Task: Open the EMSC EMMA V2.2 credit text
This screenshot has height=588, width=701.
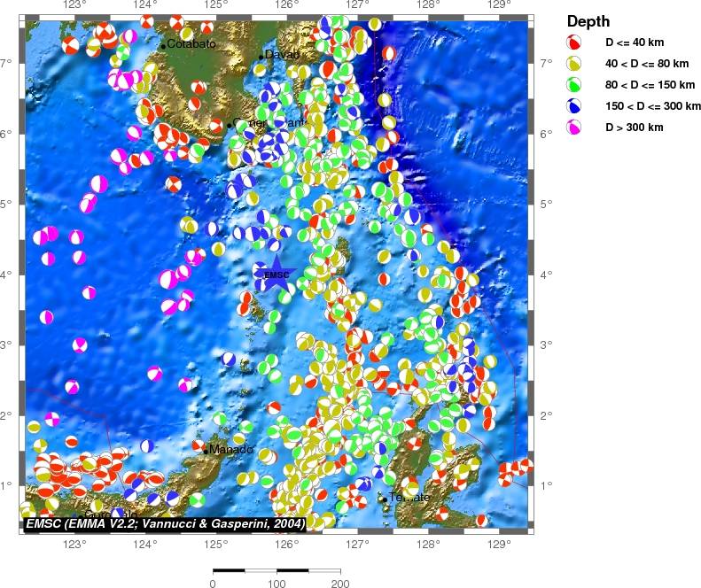Action: (166, 524)
